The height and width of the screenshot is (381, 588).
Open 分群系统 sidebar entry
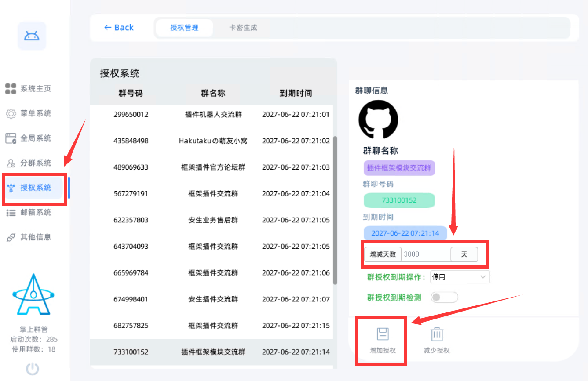[29, 163]
